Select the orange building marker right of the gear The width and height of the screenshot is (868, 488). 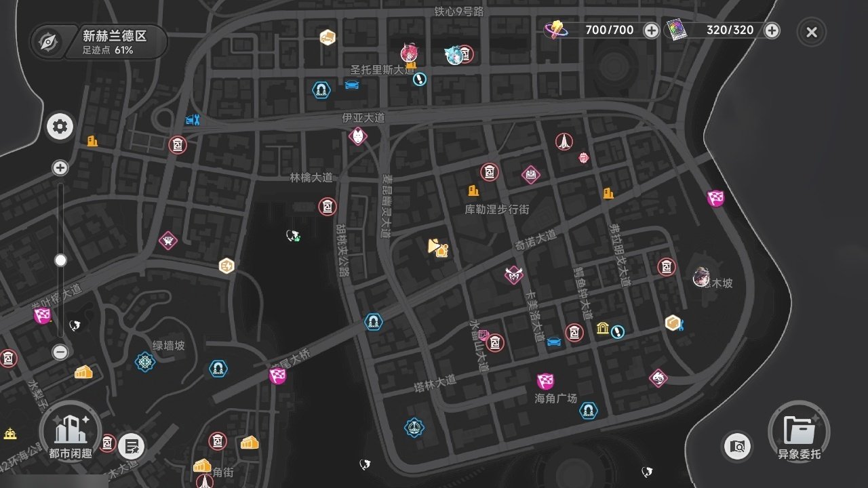[92, 140]
